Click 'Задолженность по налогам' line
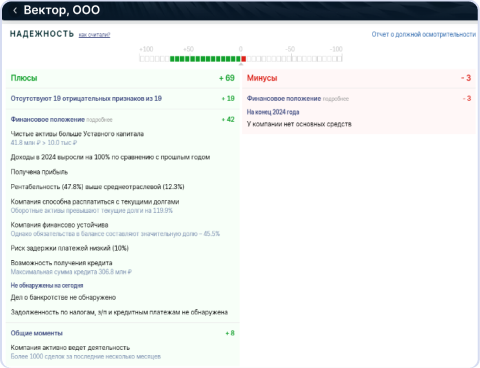This screenshot has height=368, width=480. click(119, 312)
